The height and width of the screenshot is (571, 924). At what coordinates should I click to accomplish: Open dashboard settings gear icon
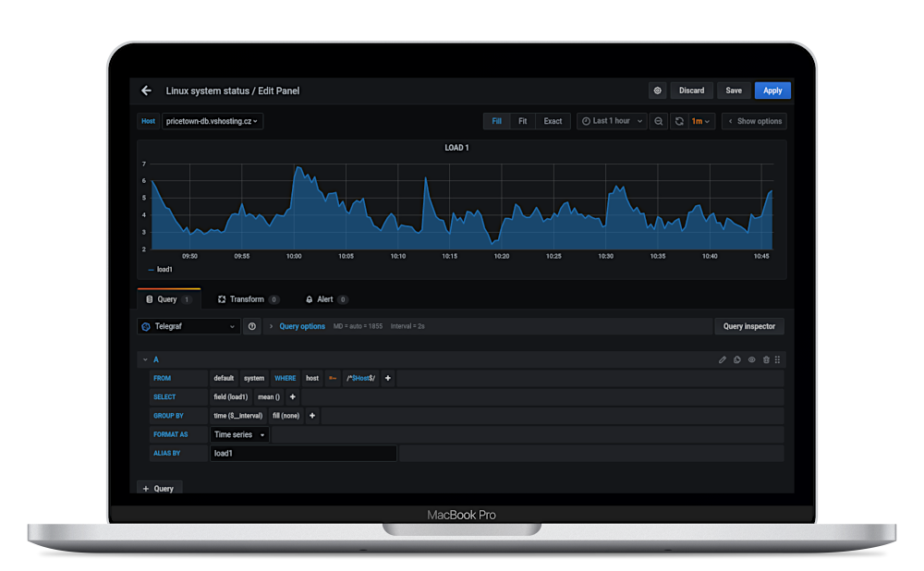(x=657, y=91)
